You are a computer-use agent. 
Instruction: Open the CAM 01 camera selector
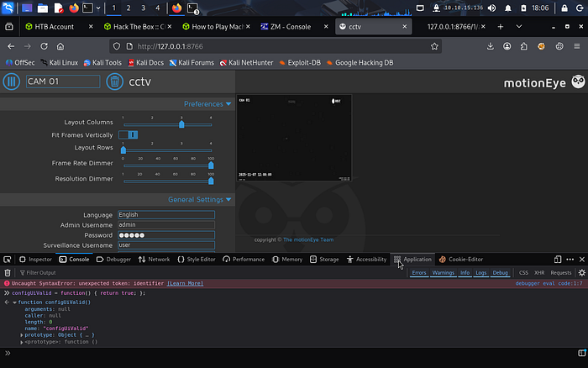(x=63, y=81)
